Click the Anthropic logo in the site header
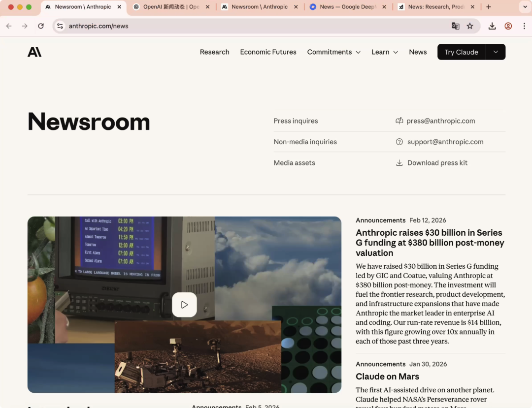 point(34,52)
